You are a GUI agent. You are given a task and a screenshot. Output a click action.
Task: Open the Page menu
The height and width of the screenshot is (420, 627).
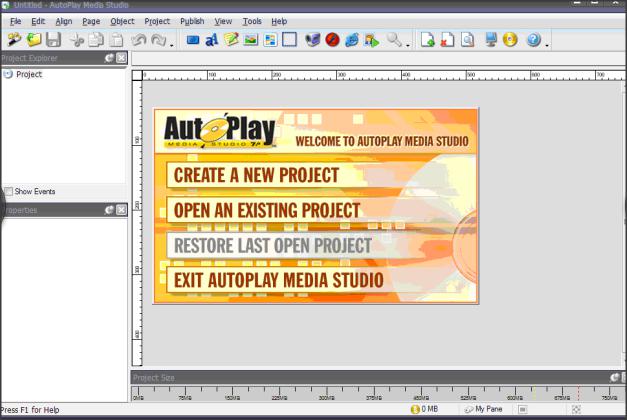[91, 21]
